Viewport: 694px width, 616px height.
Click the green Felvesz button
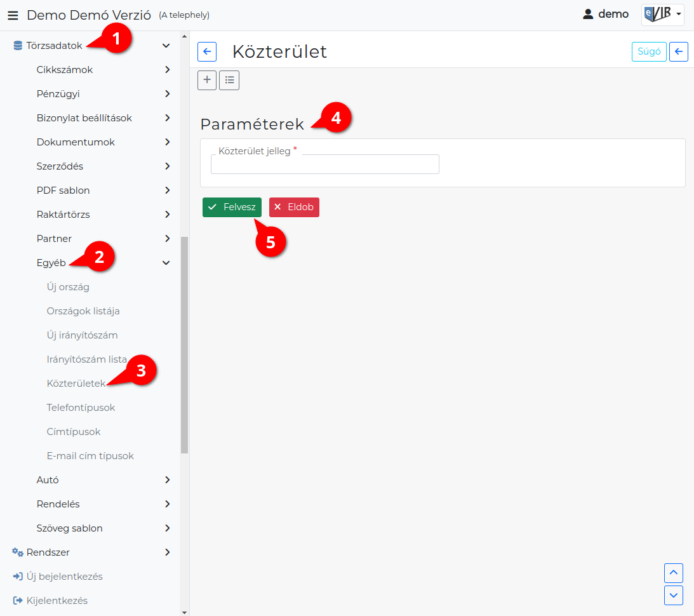232,207
